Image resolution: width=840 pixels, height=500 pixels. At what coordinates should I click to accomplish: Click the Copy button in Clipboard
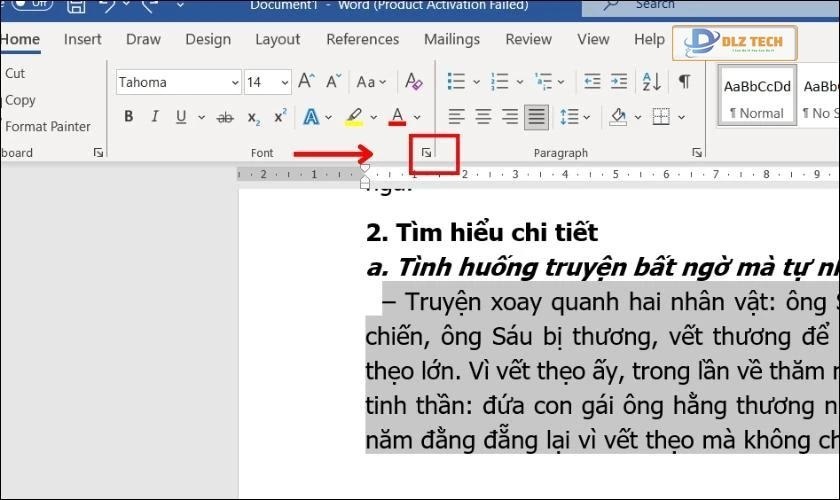click(20, 100)
